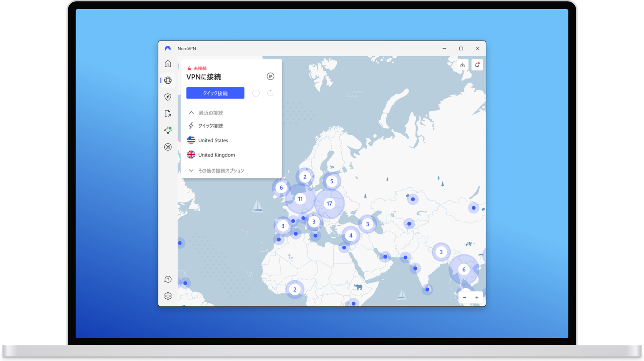This screenshot has height=361, width=644.
Task: Click the refresh connection icon
Action: tap(270, 93)
